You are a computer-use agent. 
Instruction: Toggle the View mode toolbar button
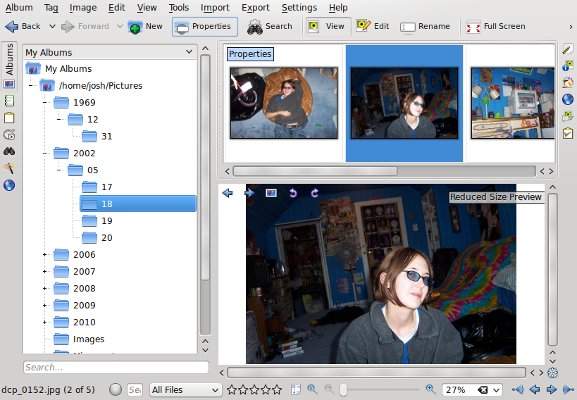click(x=326, y=26)
